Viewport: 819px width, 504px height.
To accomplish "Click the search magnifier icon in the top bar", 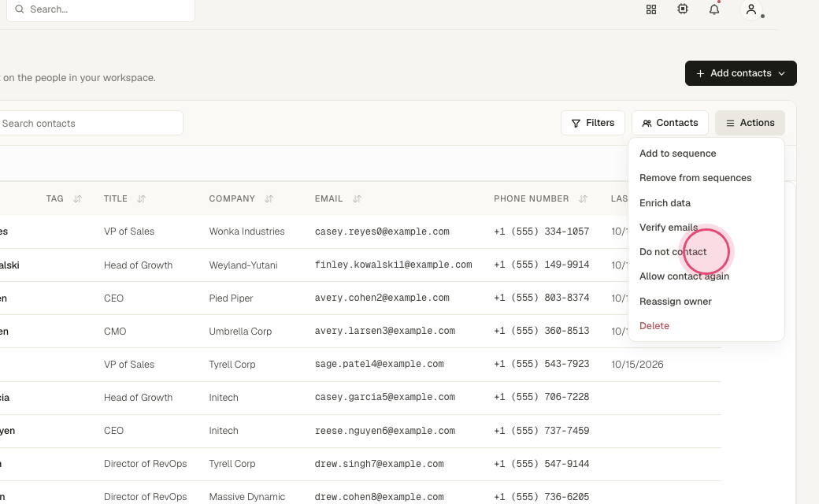I will pyautogui.click(x=20, y=9).
